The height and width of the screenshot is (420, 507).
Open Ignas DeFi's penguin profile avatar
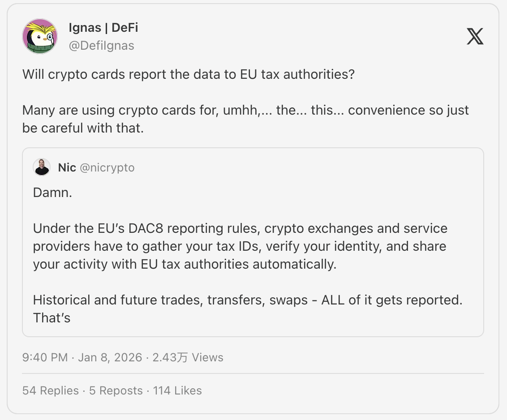(x=40, y=36)
